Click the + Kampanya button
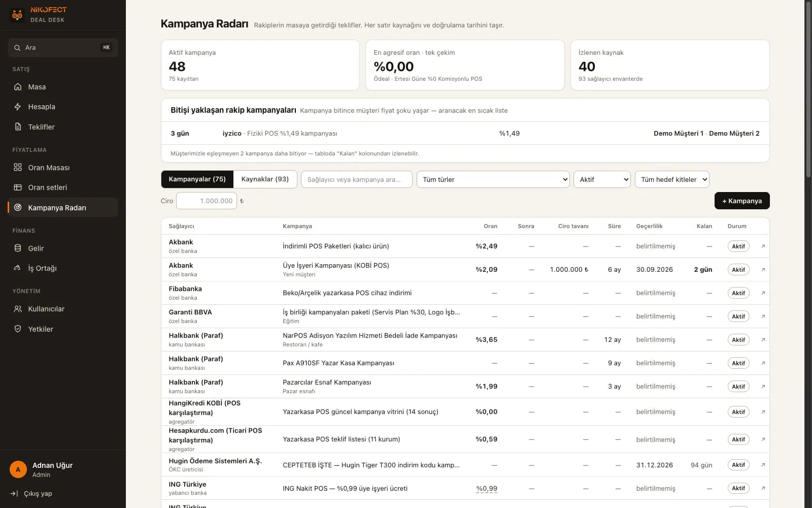This screenshot has height=508, width=812. pos(742,201)
